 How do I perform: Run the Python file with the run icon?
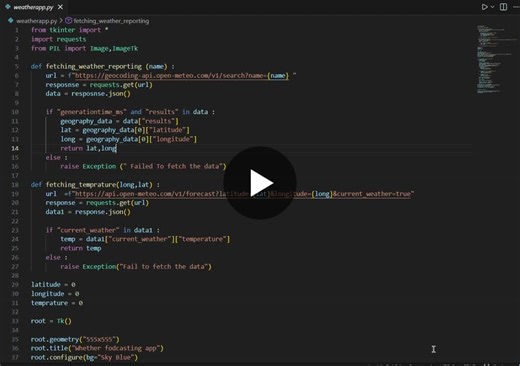484,7
